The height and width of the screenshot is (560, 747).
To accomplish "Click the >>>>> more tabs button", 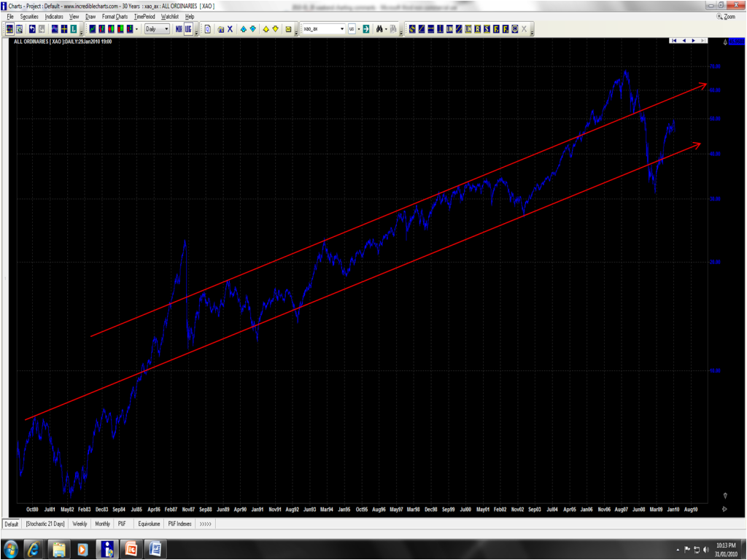I will (x=205, y=524).
